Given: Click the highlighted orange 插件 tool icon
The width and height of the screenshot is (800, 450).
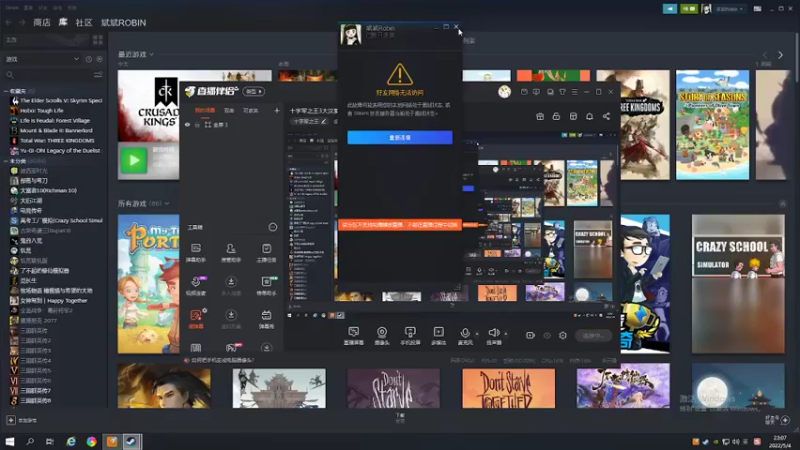Looking at the screenshot, I should [x=196, y=318].
